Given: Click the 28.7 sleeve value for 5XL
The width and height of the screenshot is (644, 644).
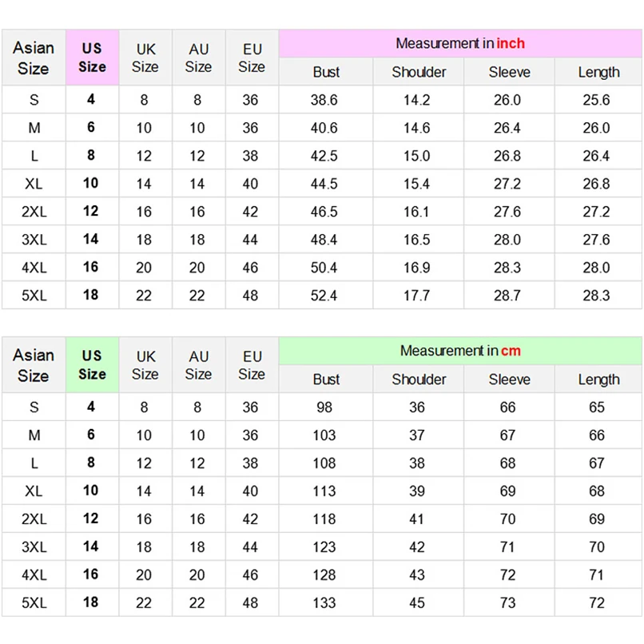Looking at the screenshot, I should coord(507,296).
